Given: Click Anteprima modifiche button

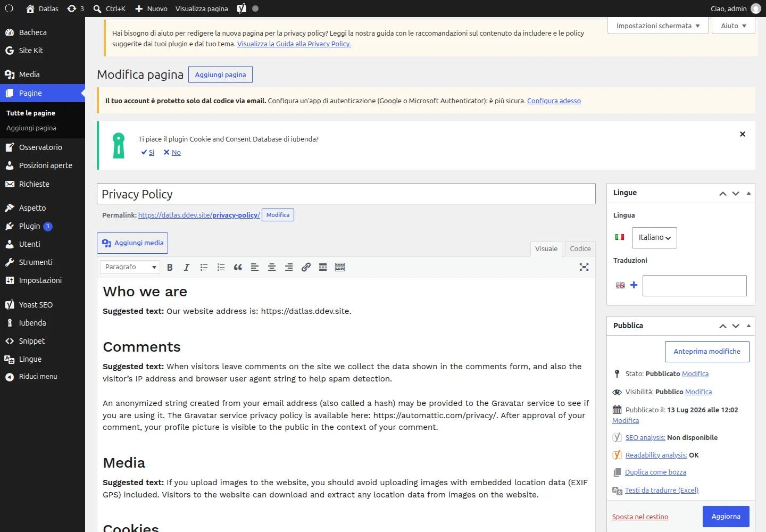Looking at the screenshot, I should 707,352.
